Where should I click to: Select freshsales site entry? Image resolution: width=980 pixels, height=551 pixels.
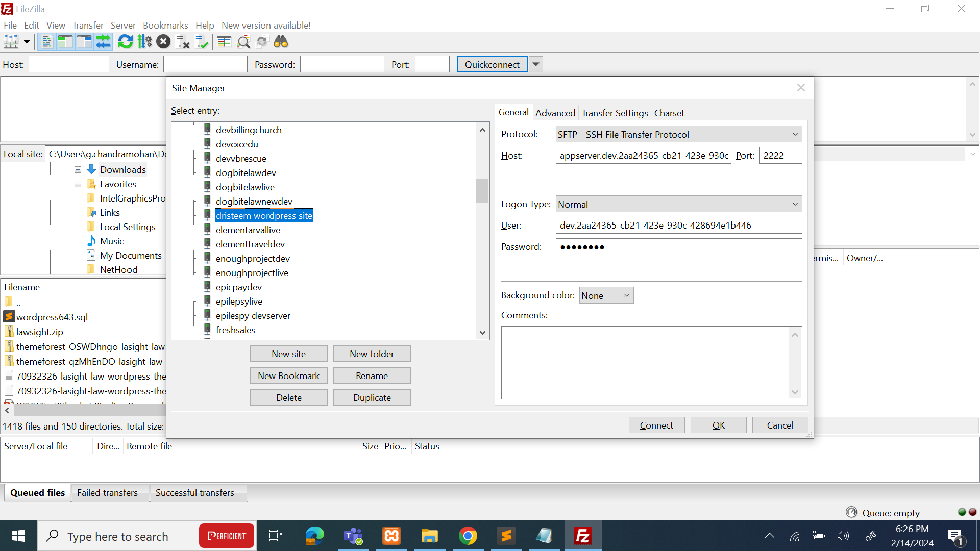pyautogui.click(x=235, y=330)
